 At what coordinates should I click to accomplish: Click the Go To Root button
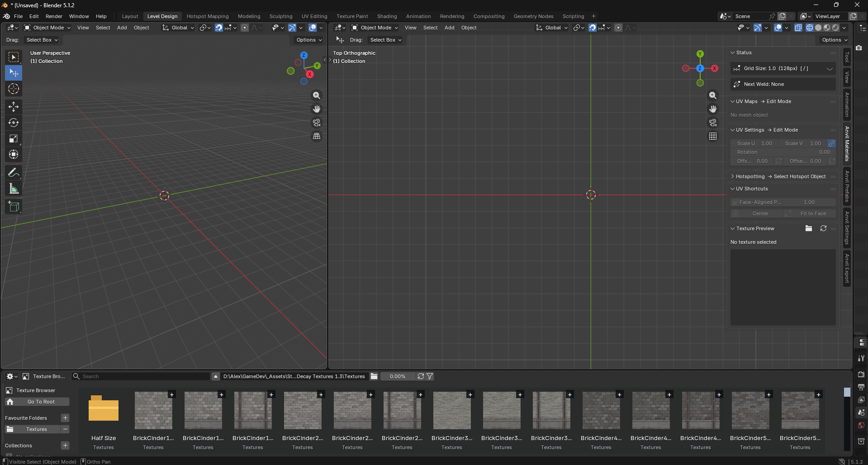pos(37,402)
